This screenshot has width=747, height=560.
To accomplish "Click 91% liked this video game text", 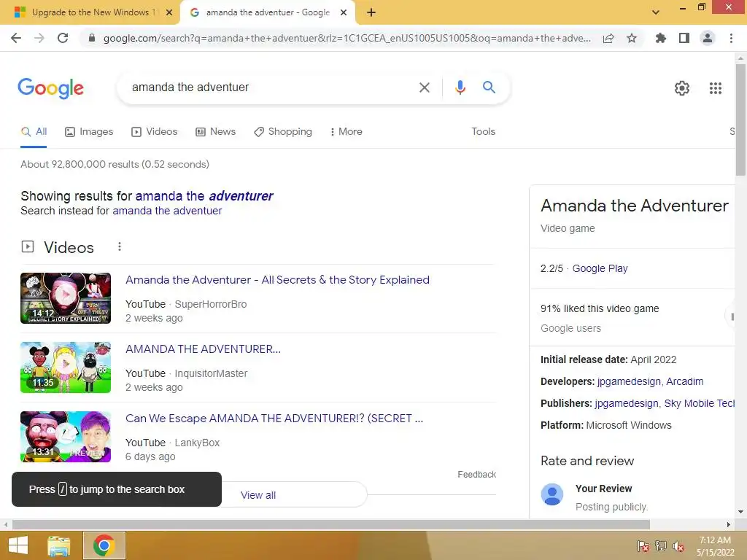I will pyautogui.click(x=600, y=308).
